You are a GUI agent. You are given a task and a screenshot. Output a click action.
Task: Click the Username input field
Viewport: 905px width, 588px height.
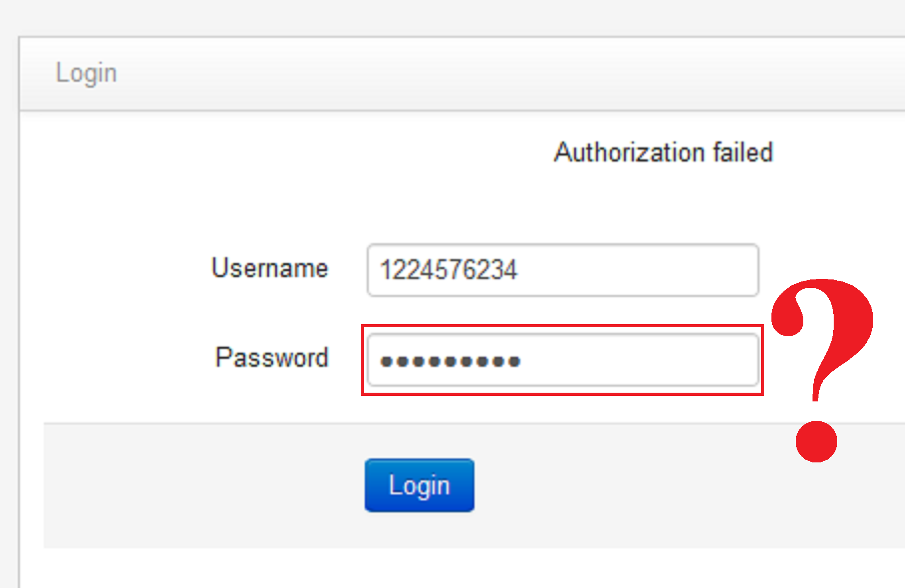coord(562,269)
